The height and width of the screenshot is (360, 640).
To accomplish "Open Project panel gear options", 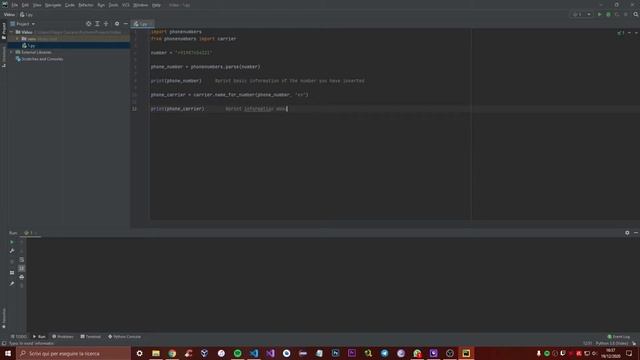I will pos(117,24).
